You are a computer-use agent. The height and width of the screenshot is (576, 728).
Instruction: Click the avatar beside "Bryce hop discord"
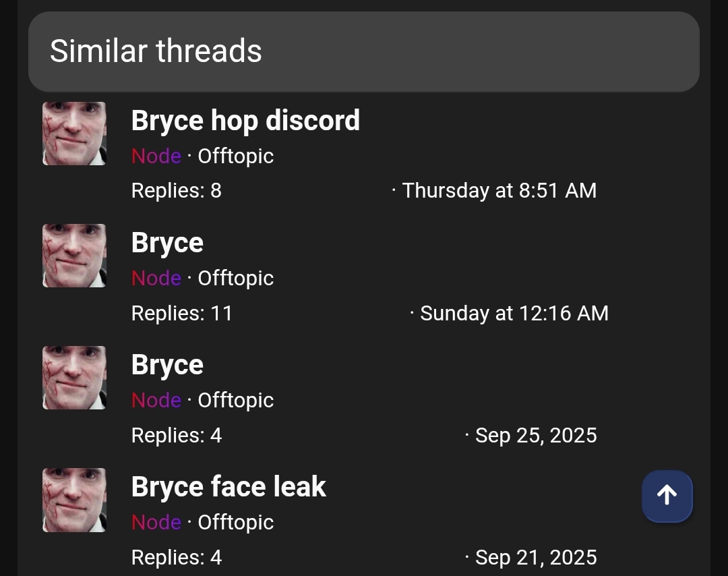[74, 134]
